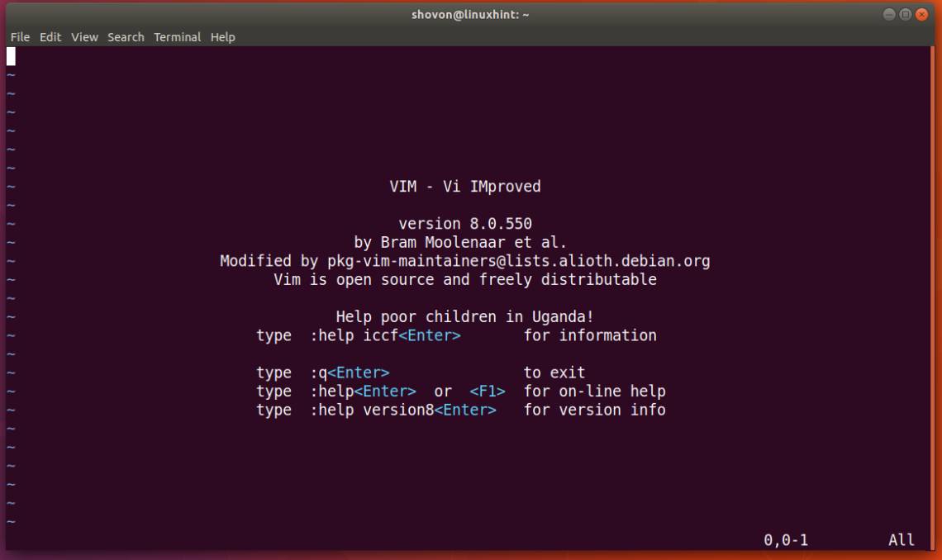Click the ':help version8<Enter>' line
The height and width of the screenshot is (560, 942).
(461, 410)
